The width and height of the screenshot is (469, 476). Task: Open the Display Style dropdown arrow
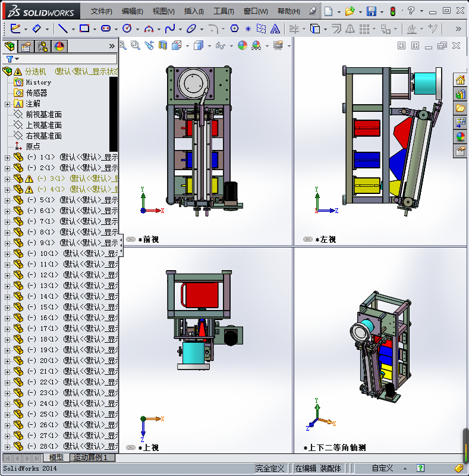pyautogui.click(x=209, y=46)
